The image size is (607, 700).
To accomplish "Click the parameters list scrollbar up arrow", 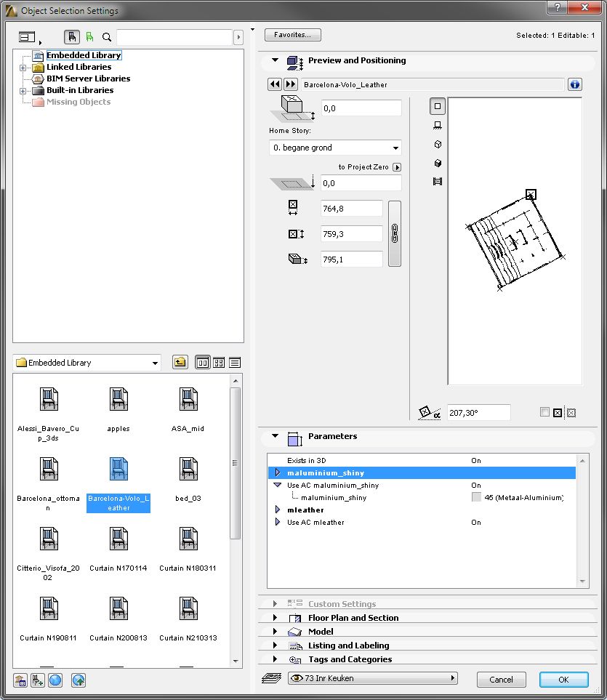I will click(x=582, y=460).
